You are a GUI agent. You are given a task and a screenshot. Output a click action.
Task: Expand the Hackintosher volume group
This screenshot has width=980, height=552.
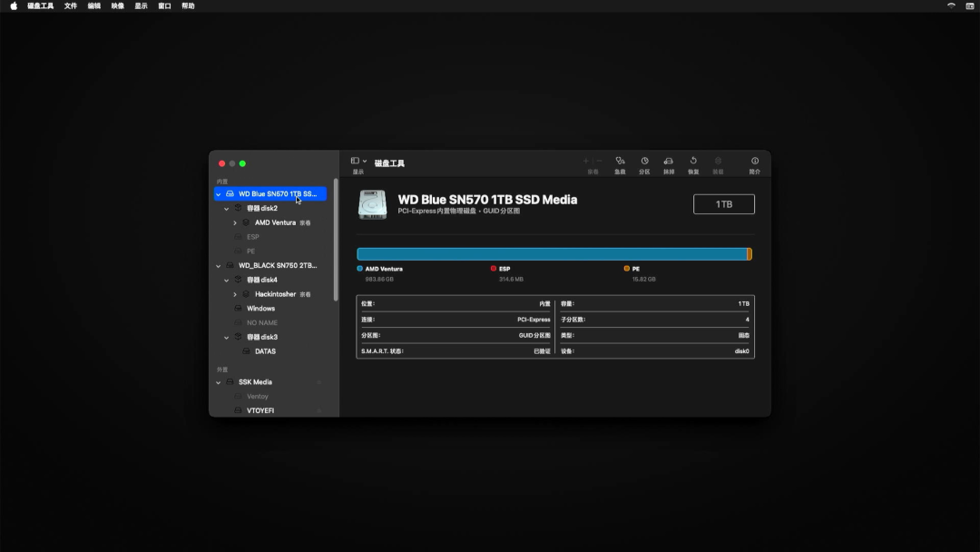coord(235,294)
